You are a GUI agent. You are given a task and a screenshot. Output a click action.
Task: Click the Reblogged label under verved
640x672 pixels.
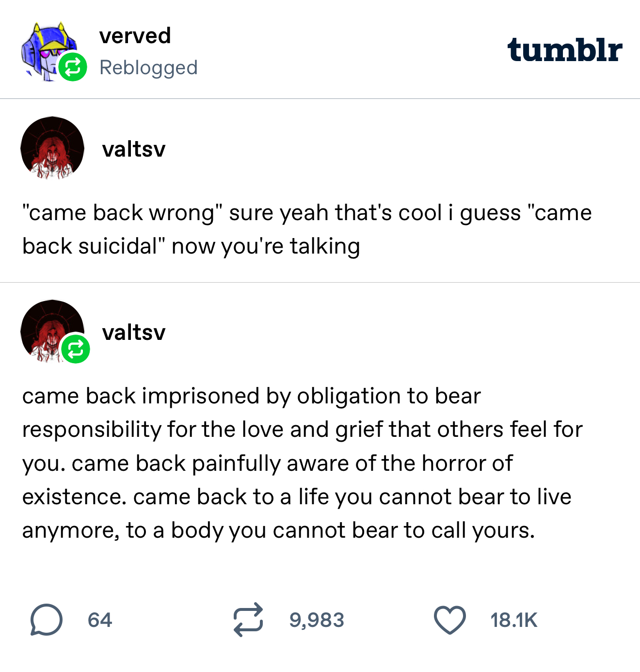tap(148, 68)
